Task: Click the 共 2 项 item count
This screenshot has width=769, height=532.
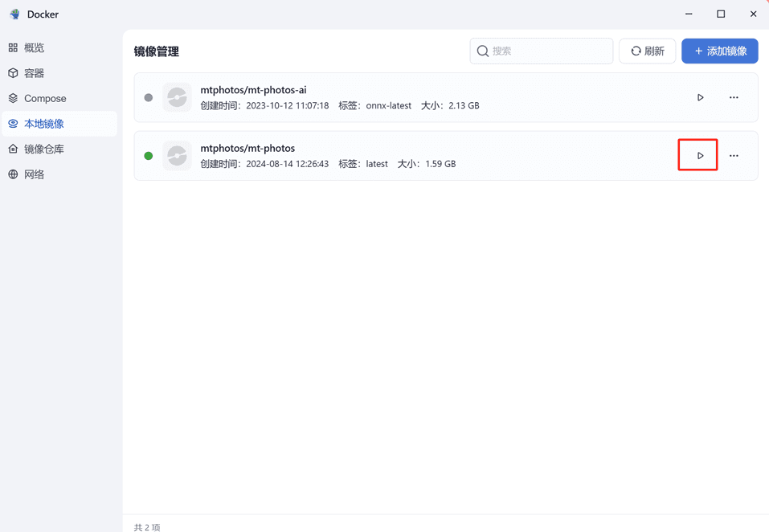Action: point(147,527)
